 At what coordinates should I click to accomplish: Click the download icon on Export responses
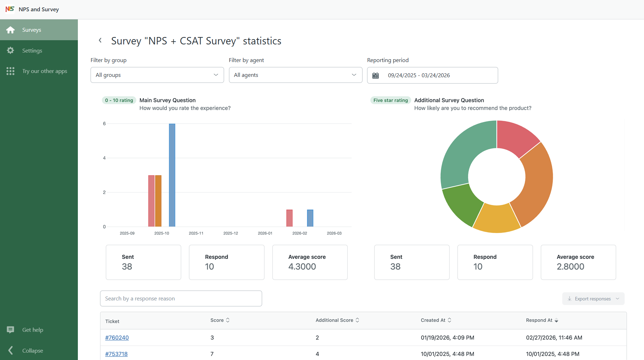(x=570, y=298)
